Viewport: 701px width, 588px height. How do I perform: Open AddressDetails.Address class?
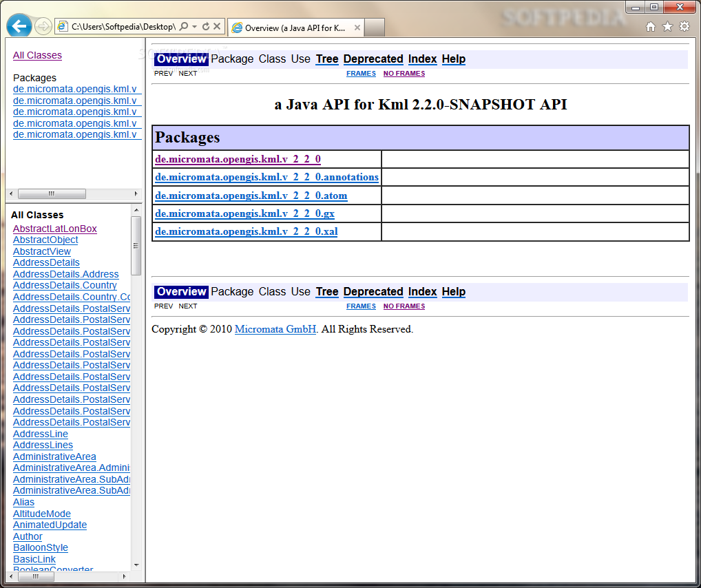tap(65, 274)
